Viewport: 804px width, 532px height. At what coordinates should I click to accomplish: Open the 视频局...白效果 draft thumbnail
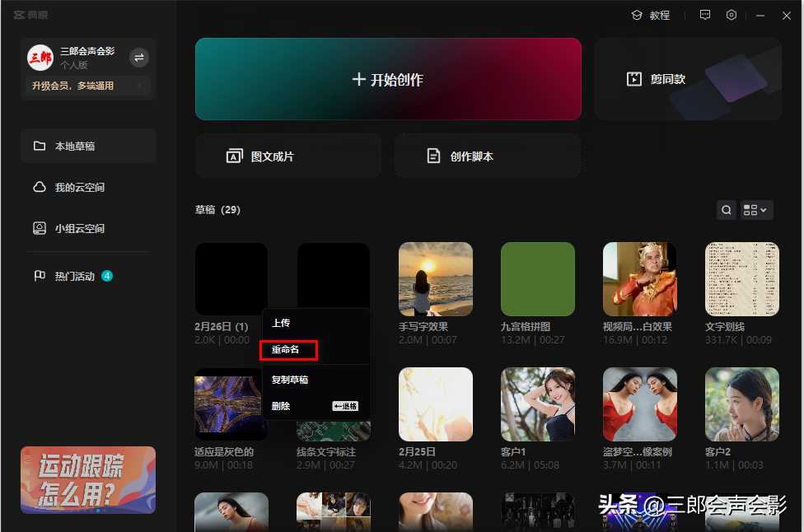pos(639,279)
